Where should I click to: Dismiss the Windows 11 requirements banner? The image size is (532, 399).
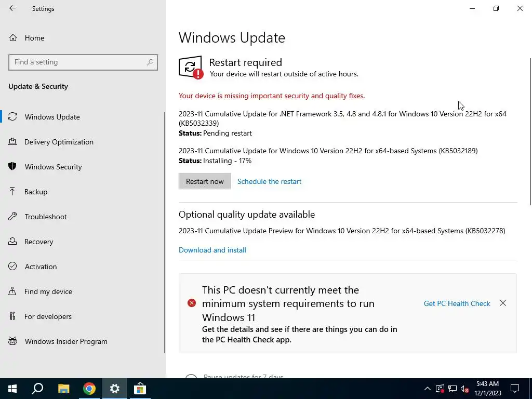503,303
